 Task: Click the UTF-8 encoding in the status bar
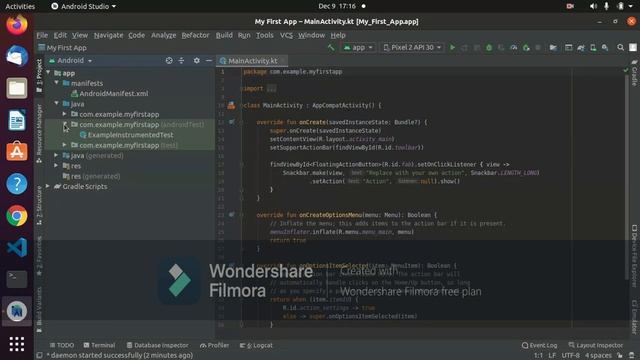pos(570,356)
